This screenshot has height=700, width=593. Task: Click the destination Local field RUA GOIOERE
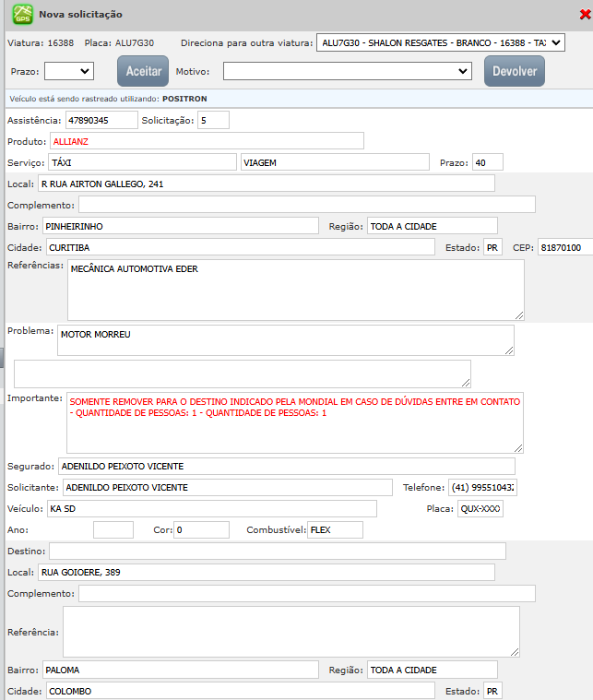point(267,573)
